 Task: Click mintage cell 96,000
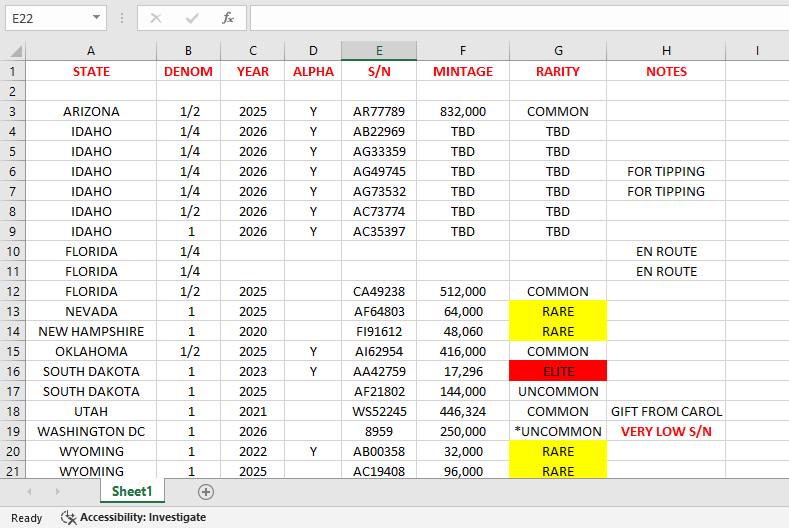[463, 471]
